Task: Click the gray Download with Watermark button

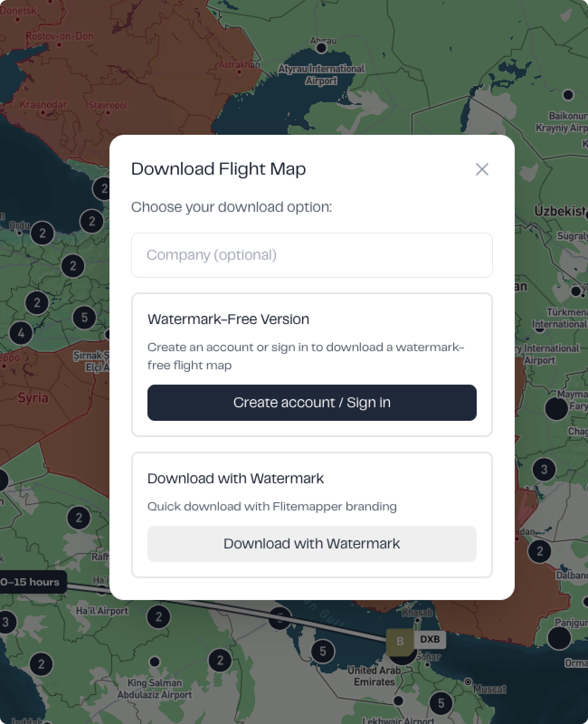Action: [312, 544]
